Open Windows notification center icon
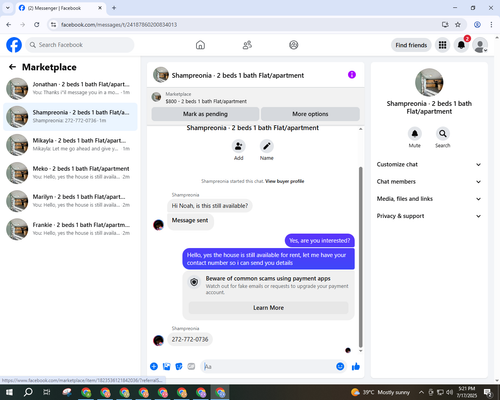This screenshot has width=500, height=400. [x=488, y=392]
